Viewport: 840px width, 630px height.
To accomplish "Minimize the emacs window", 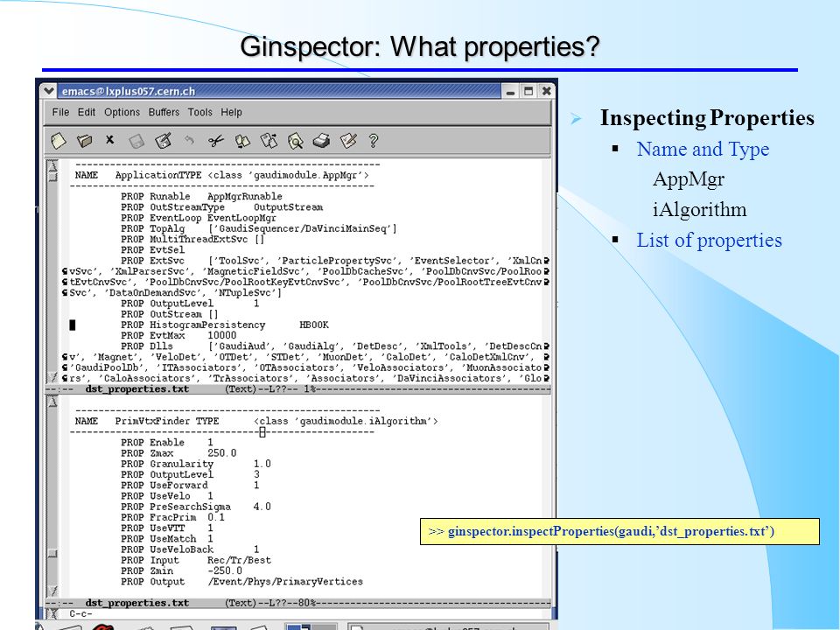I will coord(510,92).
